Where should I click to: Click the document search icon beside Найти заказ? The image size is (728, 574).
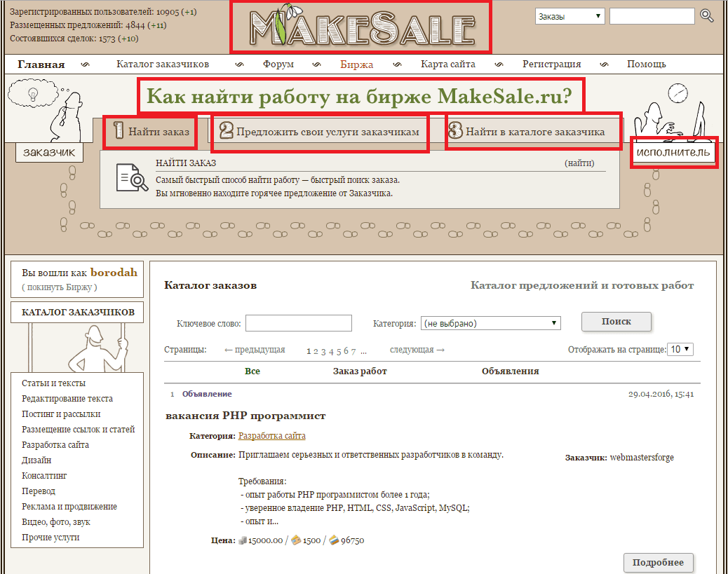pyautogui.click(x=132, y=177)
